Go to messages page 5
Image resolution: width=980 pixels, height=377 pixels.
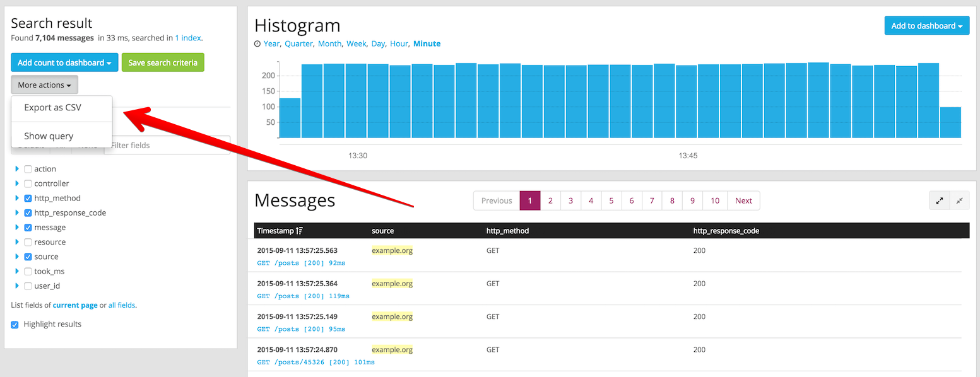point(611,200)
